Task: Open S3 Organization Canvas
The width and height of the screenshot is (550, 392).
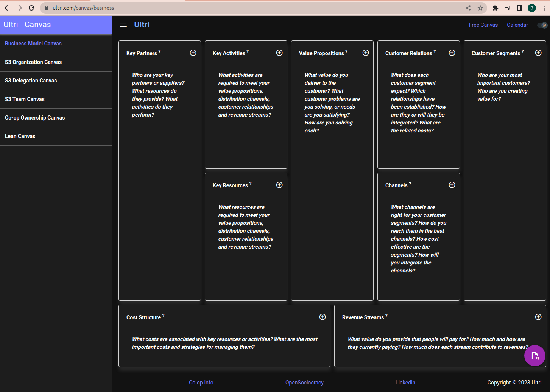Action: (56, 62)
